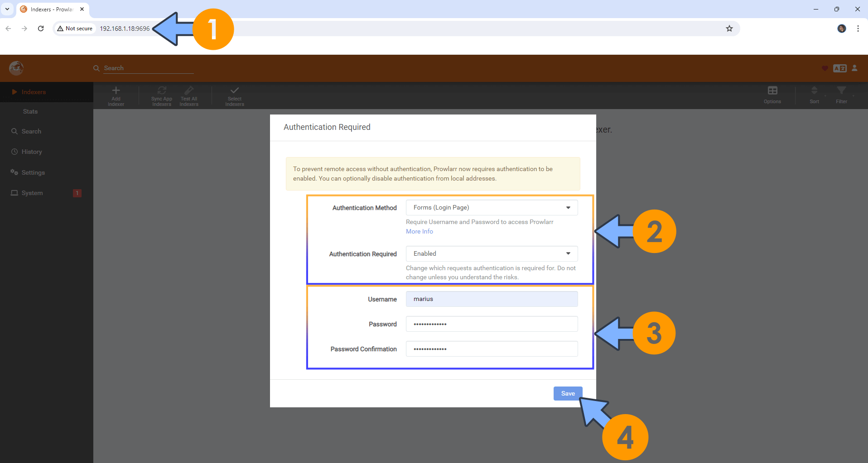This screenshot has height=463, width=868.
Task: Focus the Username input field
Action: [492, 299]
